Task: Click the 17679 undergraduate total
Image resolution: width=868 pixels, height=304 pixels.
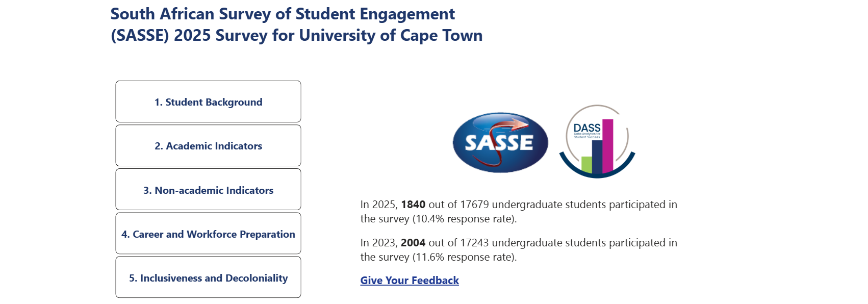Action: click(474, 205)
